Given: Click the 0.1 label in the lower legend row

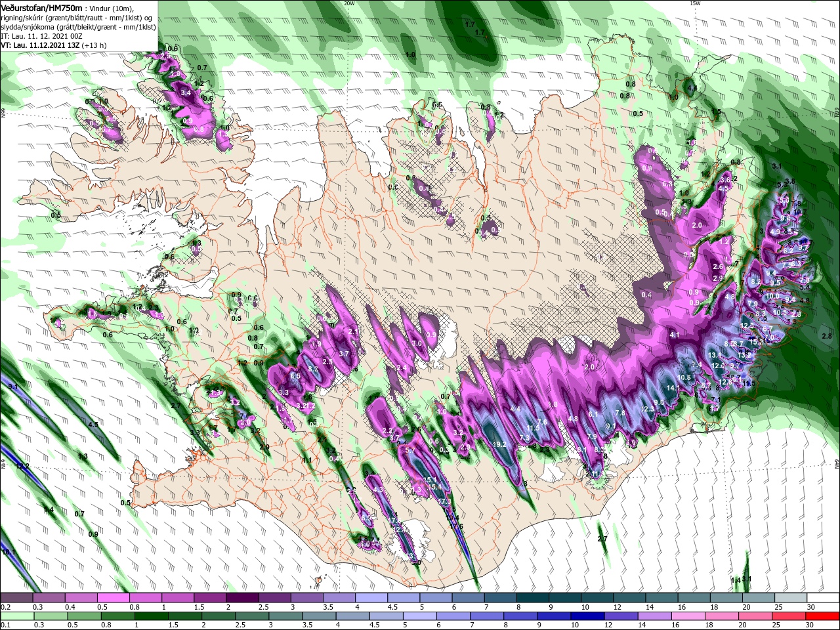Looking at the screenshot, I should pos(5,625).
